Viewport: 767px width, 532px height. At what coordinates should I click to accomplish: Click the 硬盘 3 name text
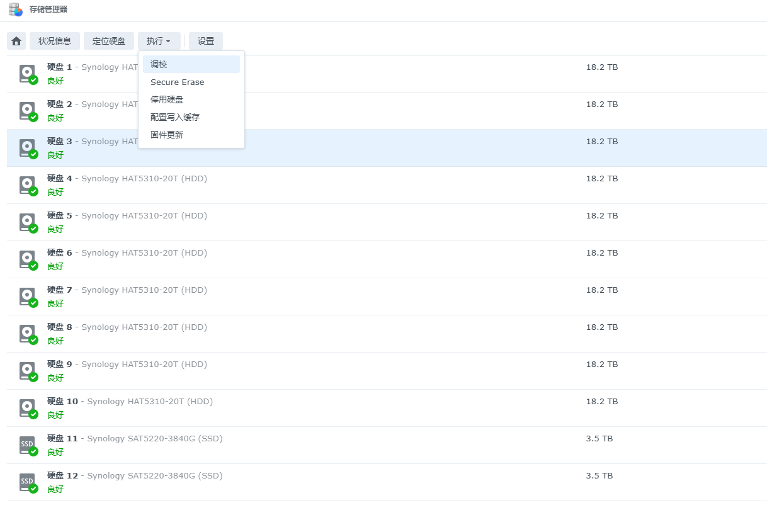click(60, 142)
